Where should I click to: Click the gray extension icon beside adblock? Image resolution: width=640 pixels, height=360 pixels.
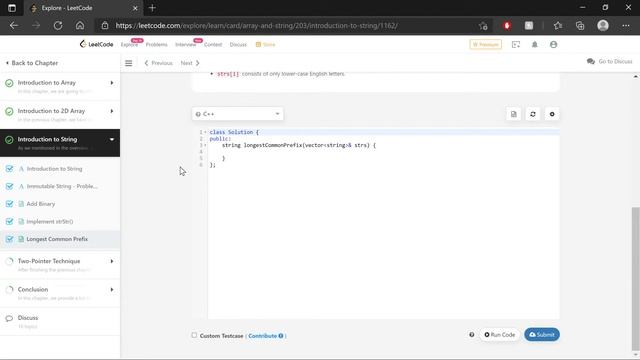529,25
